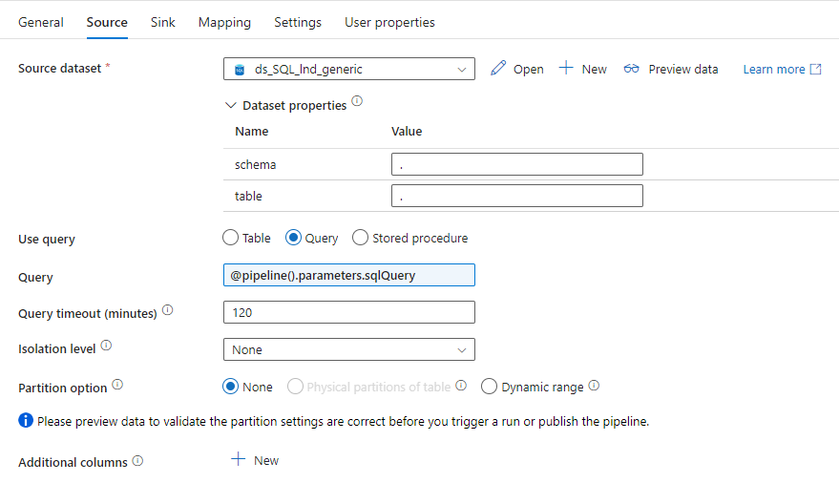
Task: Click the Query timeout minutes field
Action: point(348,312)
